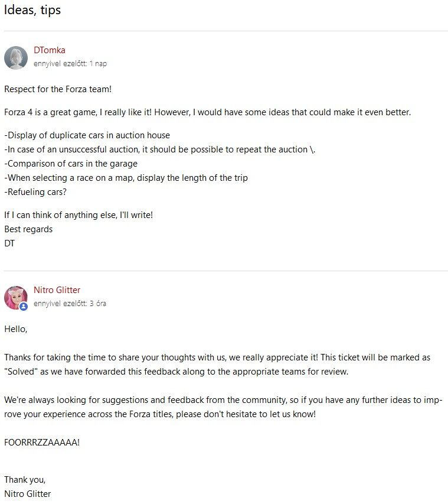The image size is (448, 504).
Task: Click the "ennyivel ezelőtt: 1 nap" timestamp
Action: point(70,64)
